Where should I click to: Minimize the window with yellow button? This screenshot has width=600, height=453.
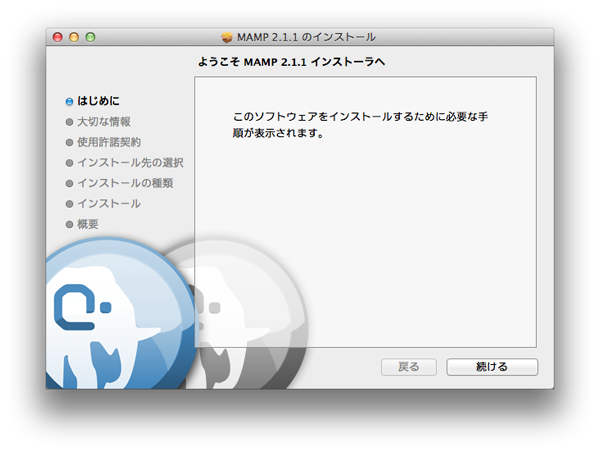[x=74, y=37]
